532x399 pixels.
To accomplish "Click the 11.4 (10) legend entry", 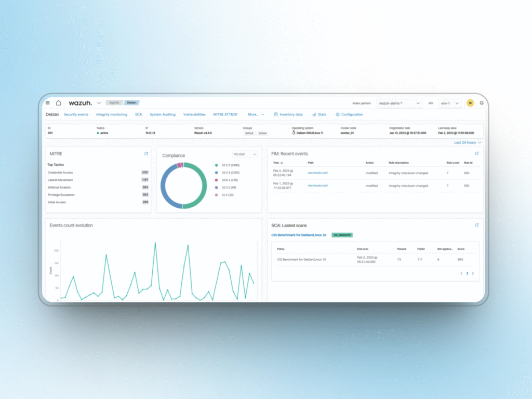I will 224,195.
